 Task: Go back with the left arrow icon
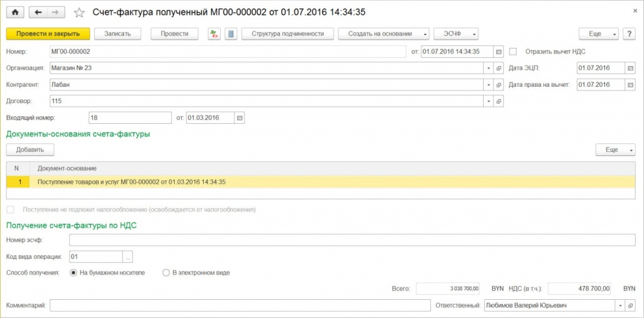(x=38, y=13)
